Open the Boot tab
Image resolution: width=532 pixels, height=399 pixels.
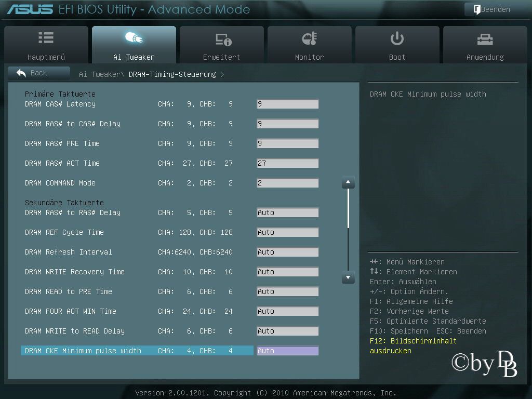point(397,45)
